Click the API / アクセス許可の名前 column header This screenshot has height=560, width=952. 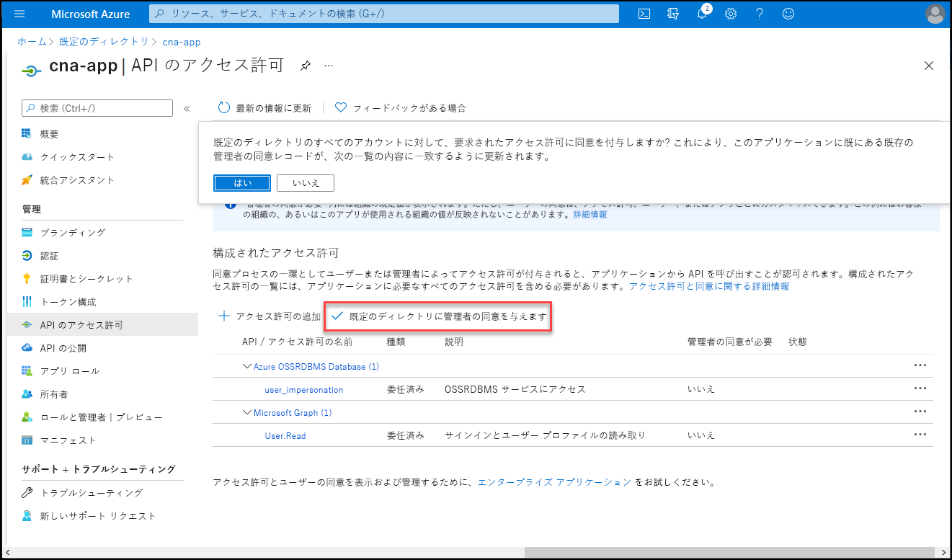(298, 342)
